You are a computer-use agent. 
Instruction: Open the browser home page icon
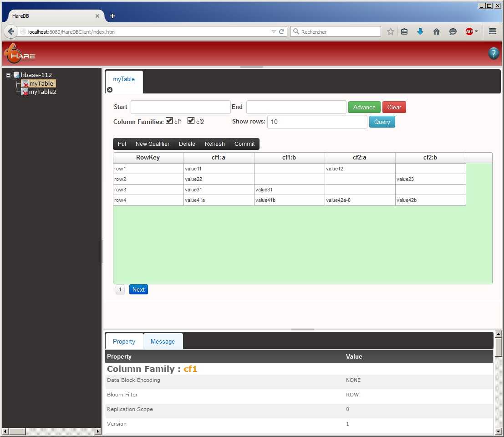[x=437, y=31]
